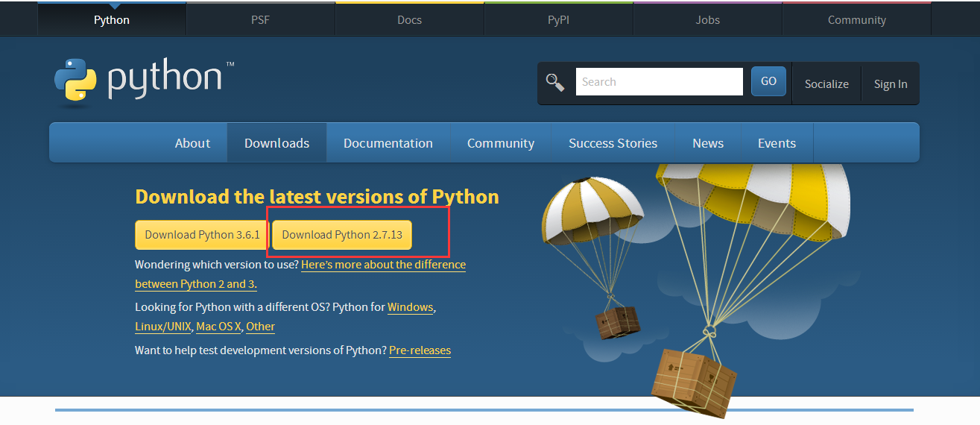Open the Mac OS X link
980x425 pixels.
click(x=218, y=327)
